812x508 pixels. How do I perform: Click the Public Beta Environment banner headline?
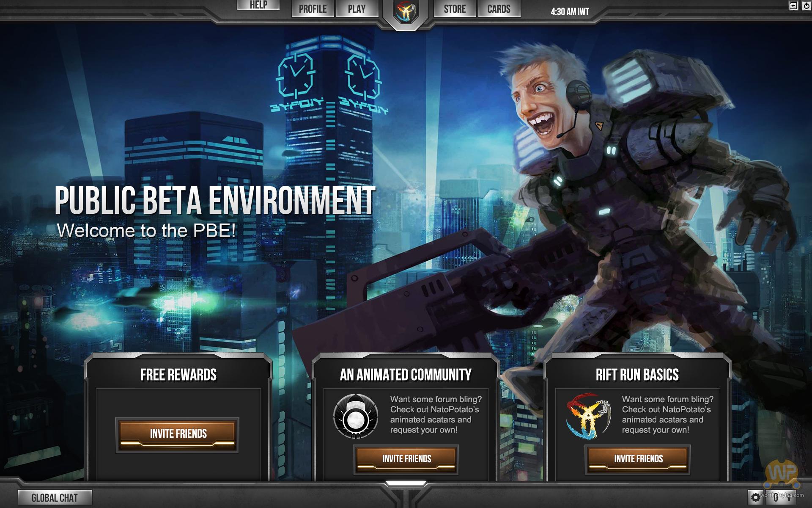click(x=215, y=200)
